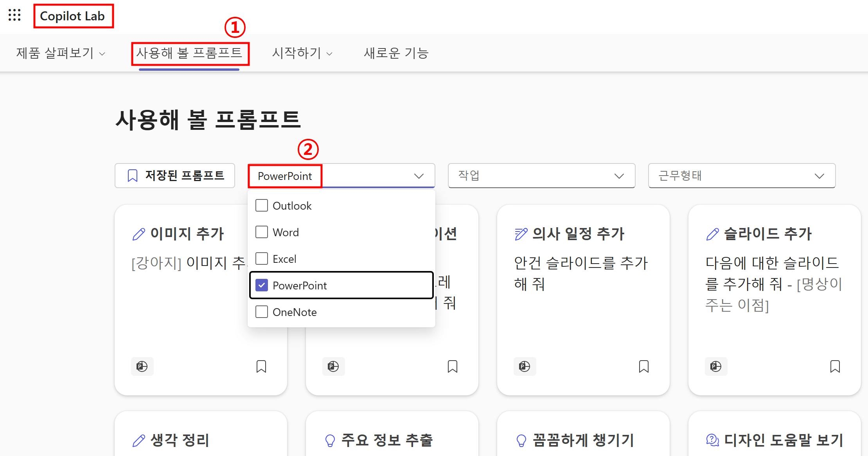The width and height of the screenshot is (868, 456).
Task: Bookmark the 슬라이드 추가 prompt card
Action: tap(835, 366)
